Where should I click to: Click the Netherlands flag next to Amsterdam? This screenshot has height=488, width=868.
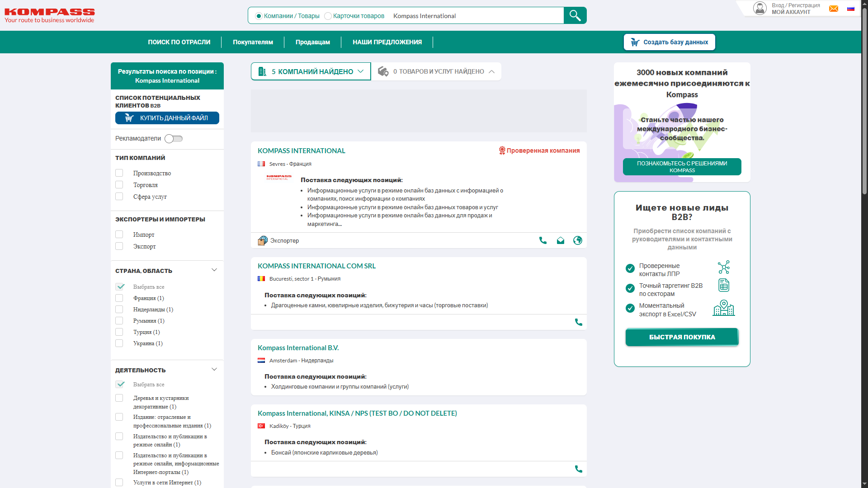coord(261,361)
